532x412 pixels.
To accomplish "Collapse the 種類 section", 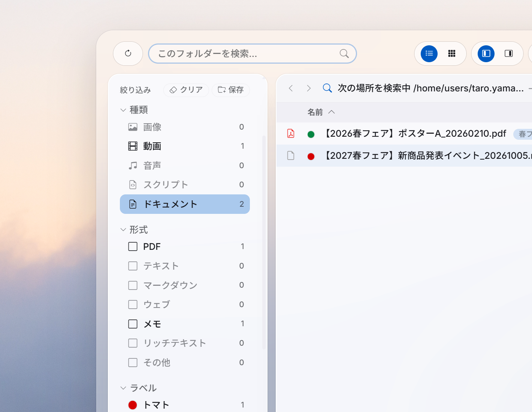I will pyautogui.click(x=123, y=110).
